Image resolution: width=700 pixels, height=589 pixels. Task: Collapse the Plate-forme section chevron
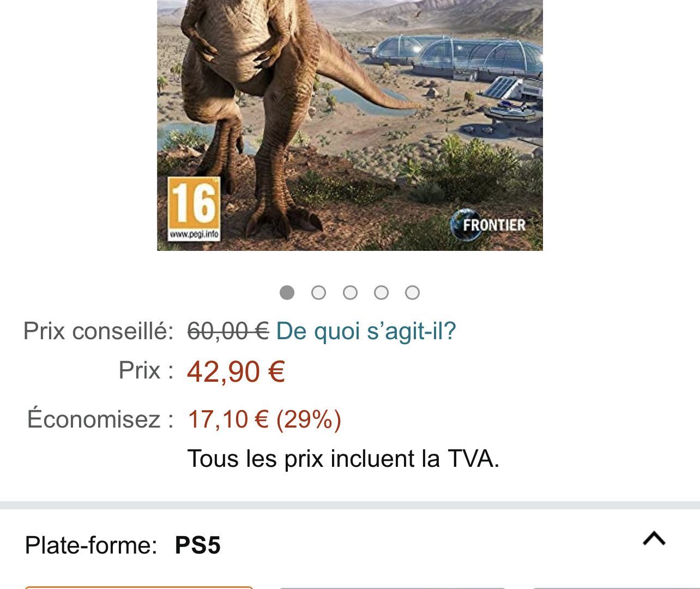click(654, 538)
